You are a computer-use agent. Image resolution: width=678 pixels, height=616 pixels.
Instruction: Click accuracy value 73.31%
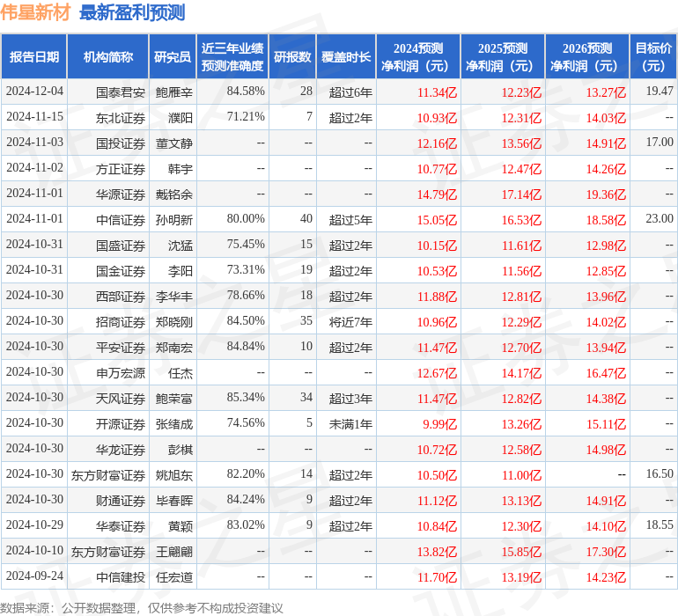(x=246, y=270)
